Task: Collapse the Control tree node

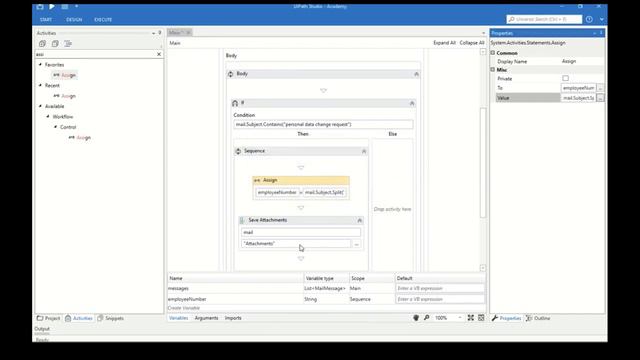Action: pos(56,127)
